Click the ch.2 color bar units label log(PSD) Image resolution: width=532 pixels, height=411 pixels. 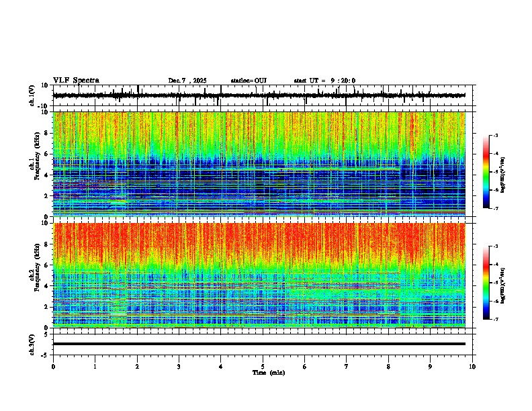point(503,285)
